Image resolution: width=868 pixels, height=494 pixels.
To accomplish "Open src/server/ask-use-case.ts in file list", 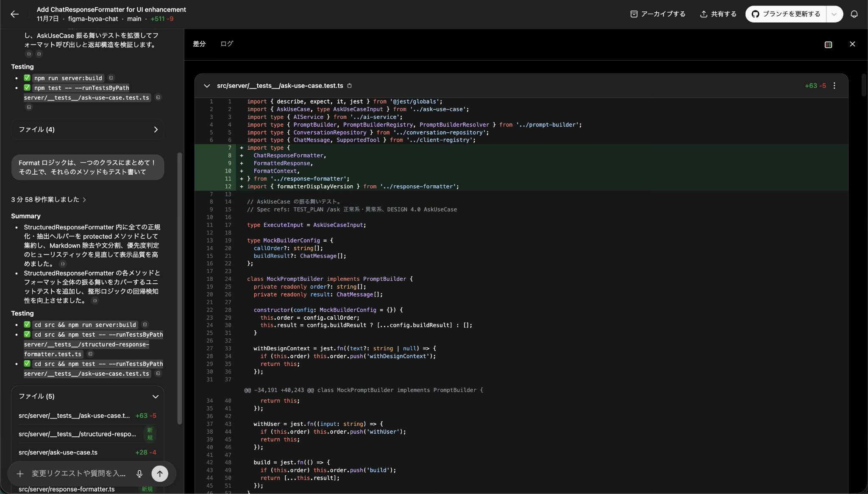I will click(58, 452).
